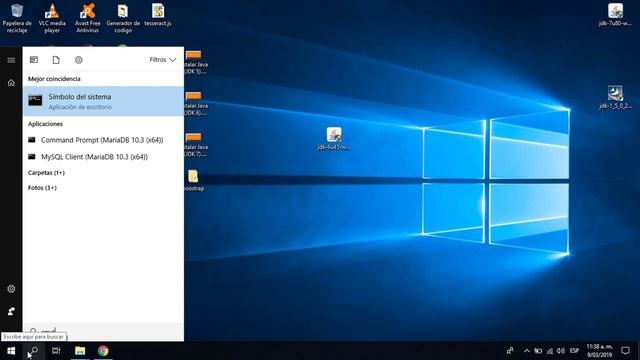This screenshot has height=360, width=640.
Task: Click the Mejor coincidencia heading
Action: tap(54, 79)
